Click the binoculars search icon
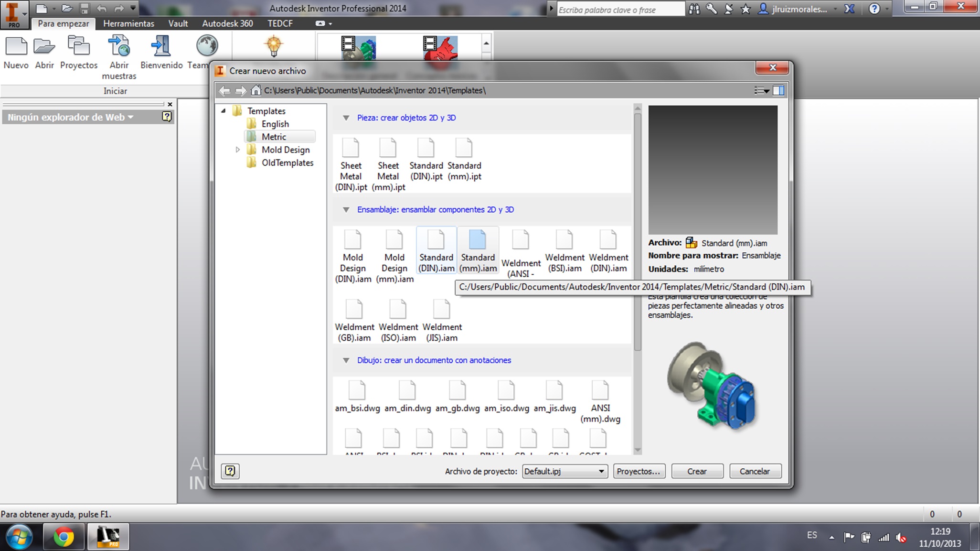 point(694,9)
